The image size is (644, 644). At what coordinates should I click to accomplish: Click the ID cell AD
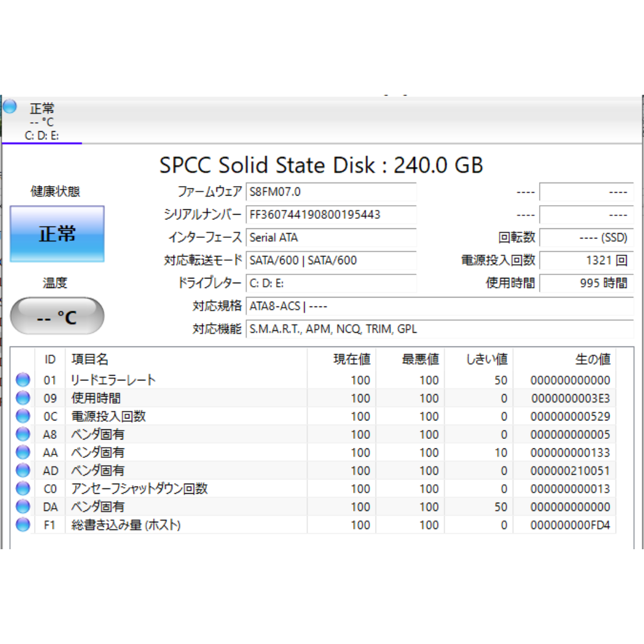point(51,470)
